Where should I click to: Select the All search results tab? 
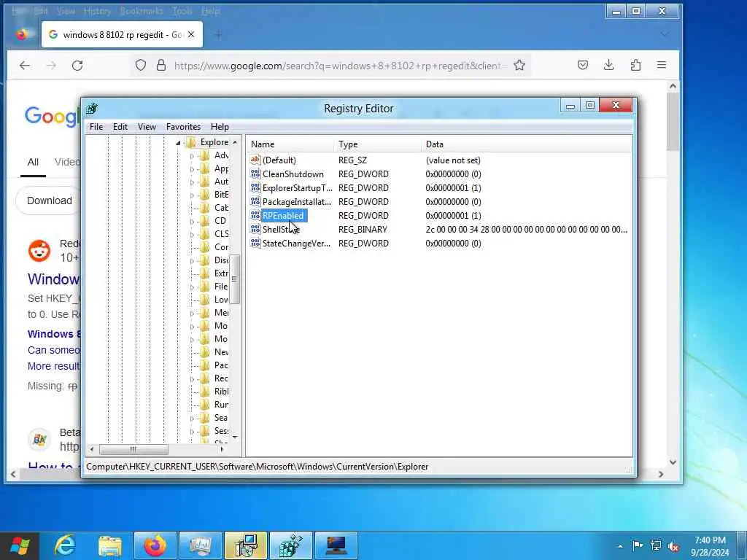pos(33,162)
